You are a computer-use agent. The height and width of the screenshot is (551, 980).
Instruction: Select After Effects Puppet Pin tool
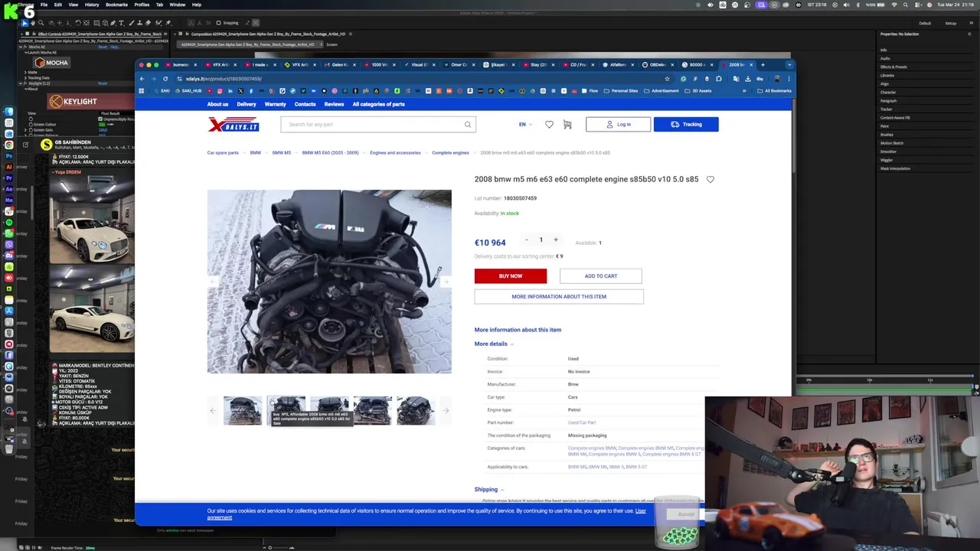tap(168, 23)
